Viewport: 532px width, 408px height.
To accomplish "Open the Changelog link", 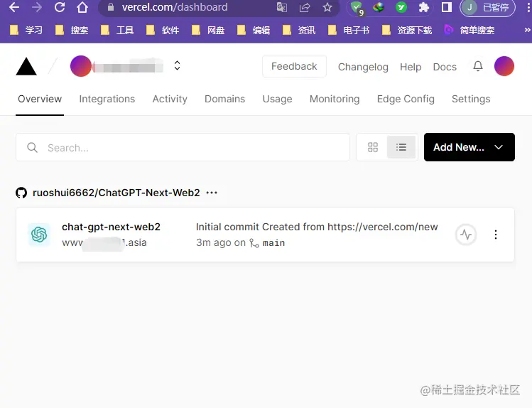I will [x=363, y=67].
